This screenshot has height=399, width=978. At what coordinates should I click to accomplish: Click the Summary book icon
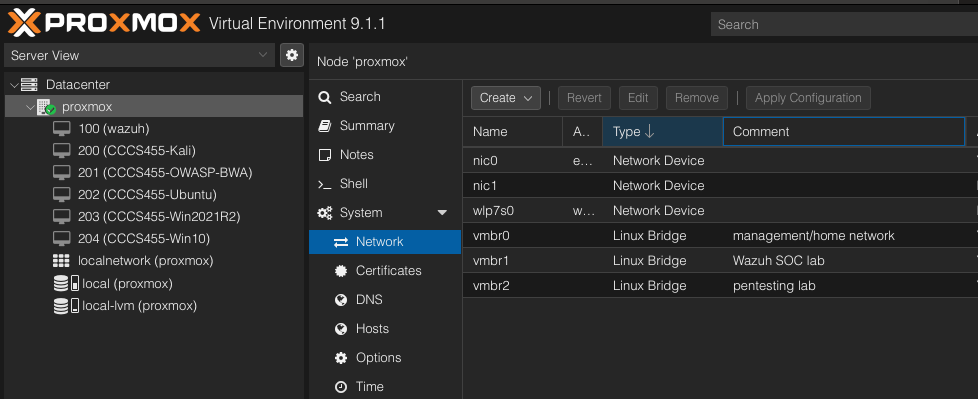tap(324, 126)
